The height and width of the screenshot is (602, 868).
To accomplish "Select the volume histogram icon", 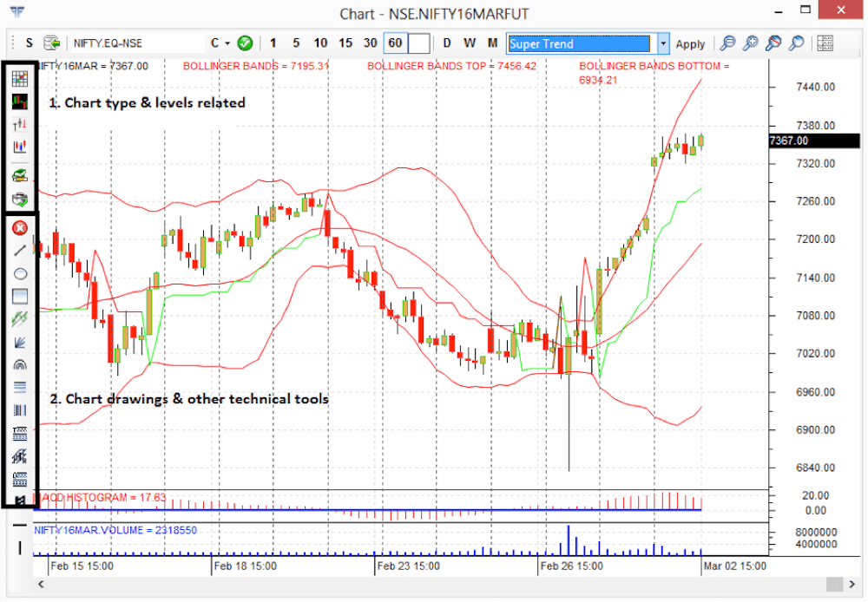I will click(20, 146).
